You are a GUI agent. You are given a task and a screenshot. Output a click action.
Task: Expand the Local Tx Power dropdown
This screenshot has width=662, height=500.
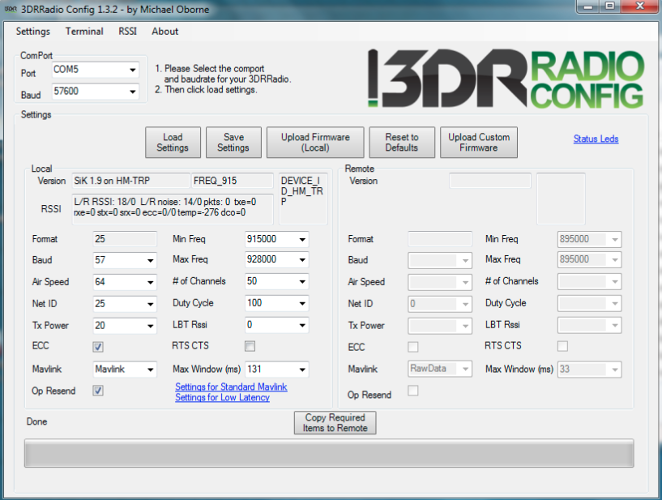[x=150, y=326]
